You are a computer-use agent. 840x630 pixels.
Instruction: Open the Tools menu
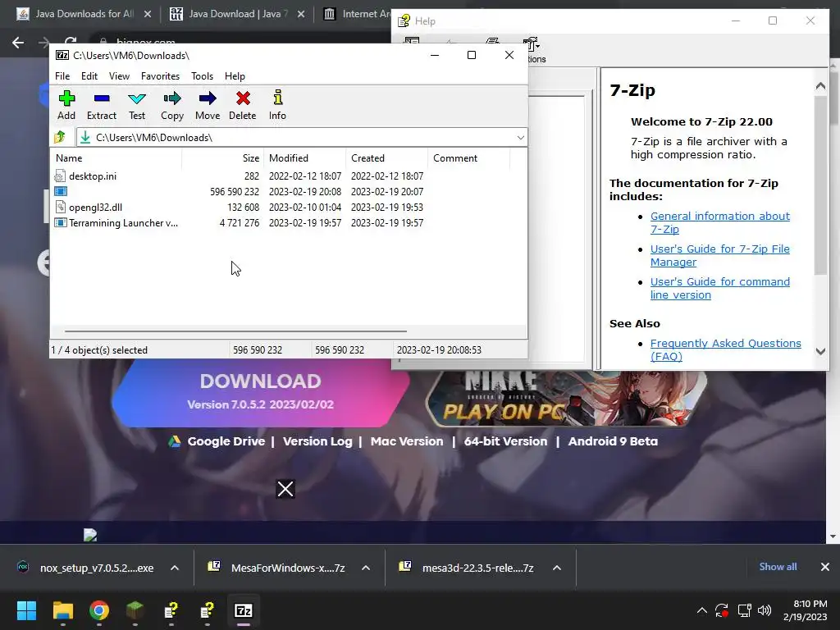(x=202, y=76)
